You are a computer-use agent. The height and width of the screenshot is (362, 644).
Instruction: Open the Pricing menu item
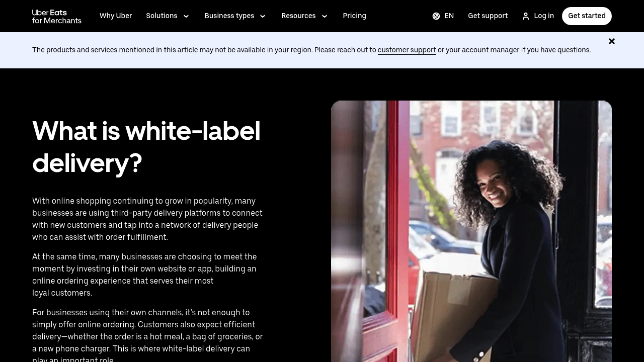pyautogui.click(x=355, y=16)
